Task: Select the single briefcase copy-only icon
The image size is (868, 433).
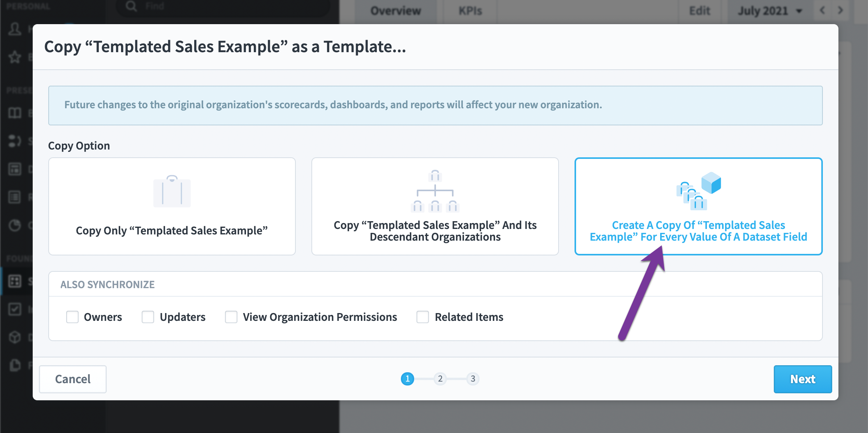Action: 172,191
